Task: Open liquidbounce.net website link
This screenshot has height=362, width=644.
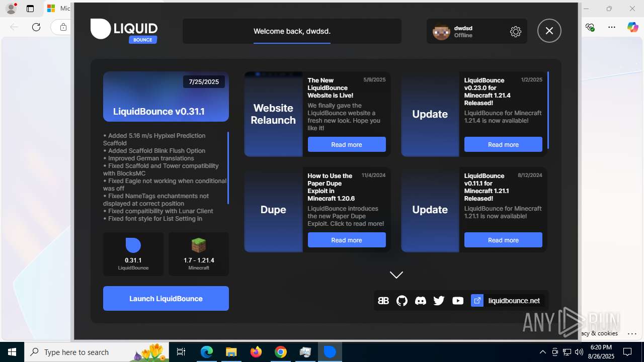Action: click(x=514, y=301)
